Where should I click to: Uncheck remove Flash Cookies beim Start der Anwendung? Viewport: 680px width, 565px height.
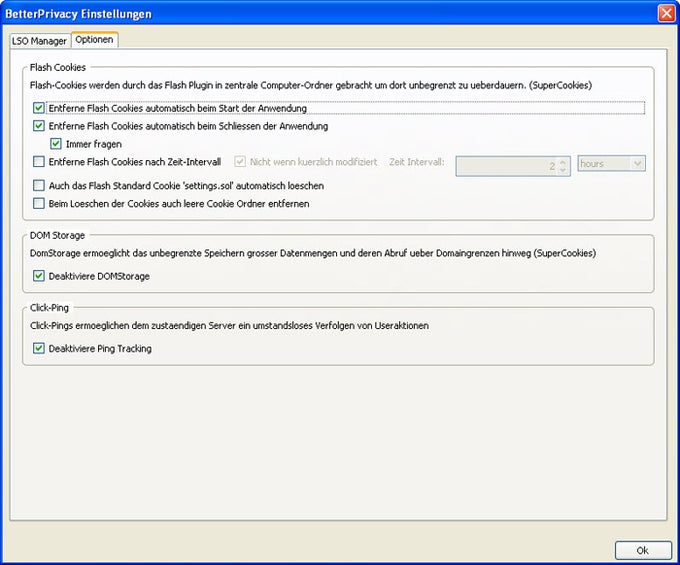click(x=39, y=108)
